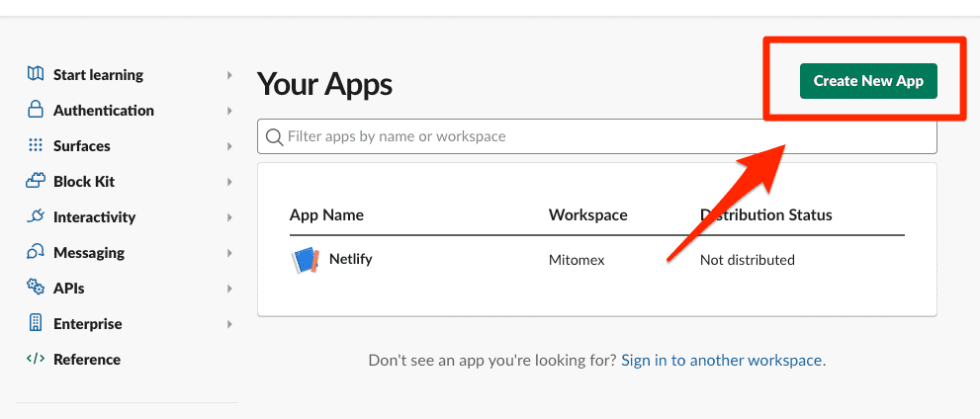
Task: Expand the Enterprise section arrow
Action: point(229,324)
